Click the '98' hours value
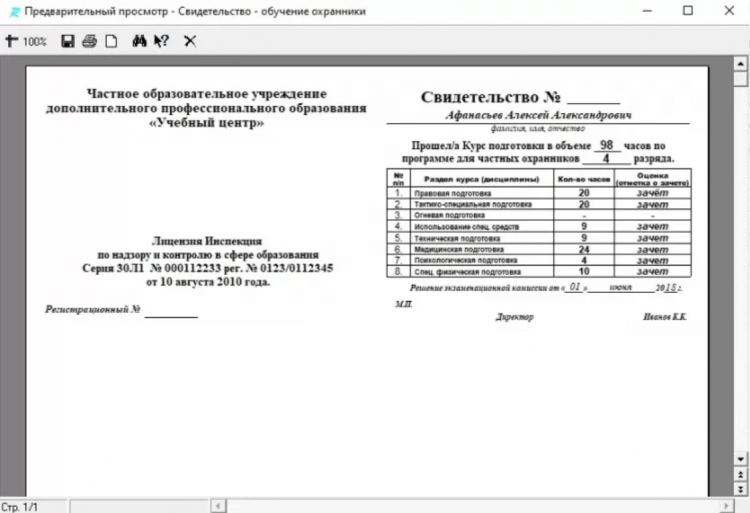Screen dimensions: 750x513 (606, 145)
